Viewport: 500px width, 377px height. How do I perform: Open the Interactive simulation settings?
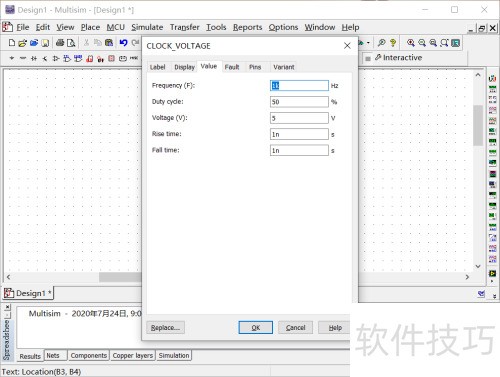pyautogui.click(x=398, y=58)
